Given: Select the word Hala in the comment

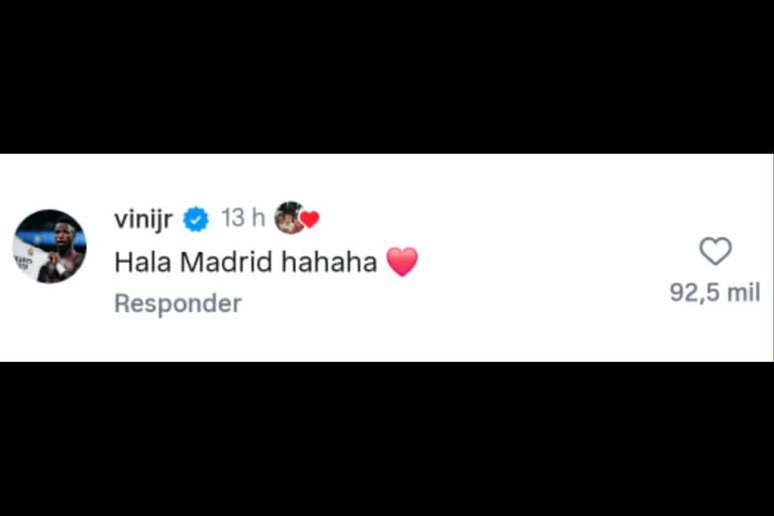Looking at the screenshot, I should click(x=143, y=262).
